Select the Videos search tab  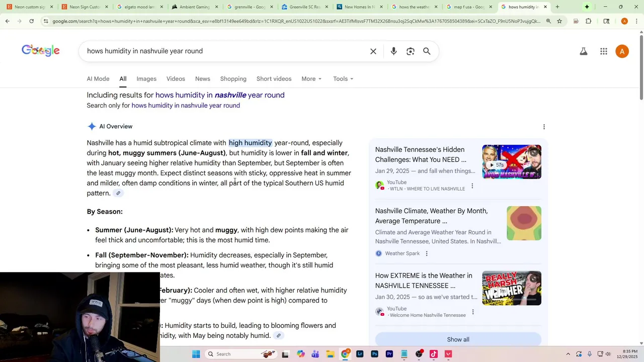click(x=176, y=79)
